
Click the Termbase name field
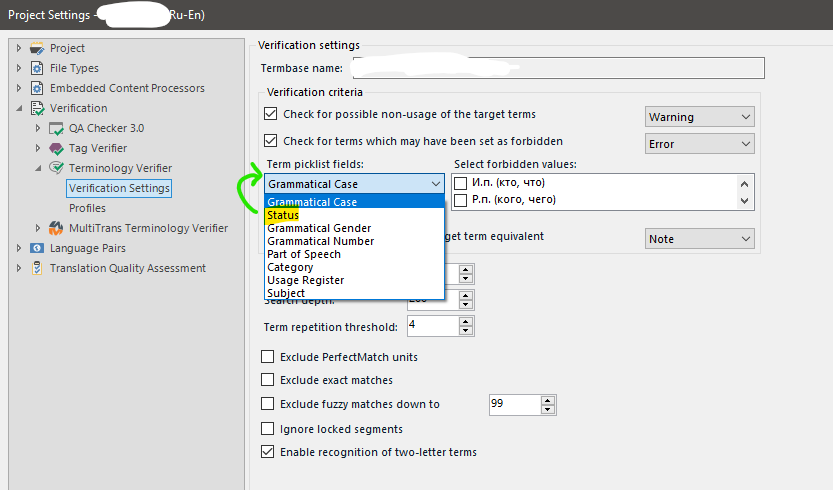point(558,68)
